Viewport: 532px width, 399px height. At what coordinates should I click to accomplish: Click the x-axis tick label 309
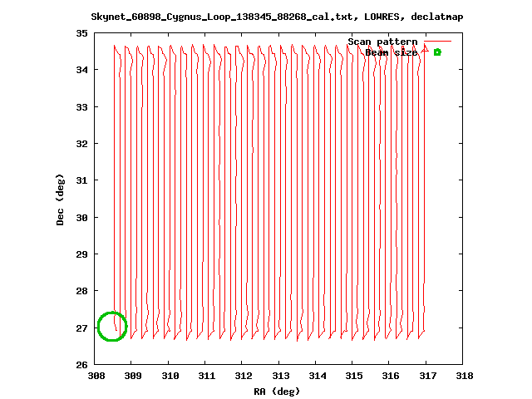(133, 376)
